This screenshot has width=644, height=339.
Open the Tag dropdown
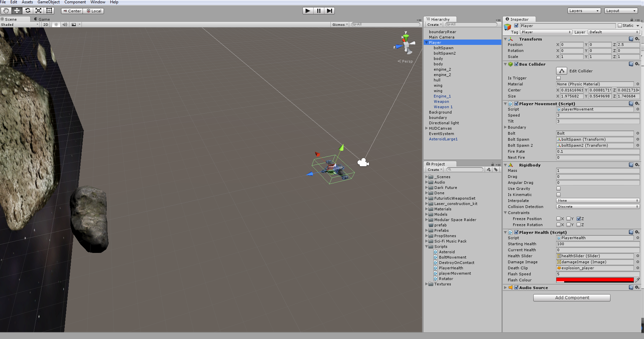546,32
